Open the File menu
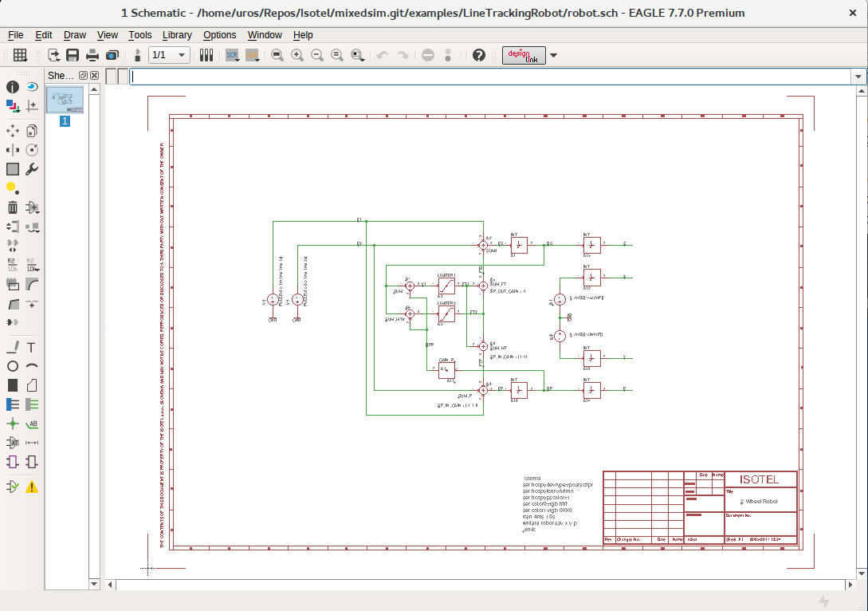Screen dimensions: 868x611 [x=15, y=35]
